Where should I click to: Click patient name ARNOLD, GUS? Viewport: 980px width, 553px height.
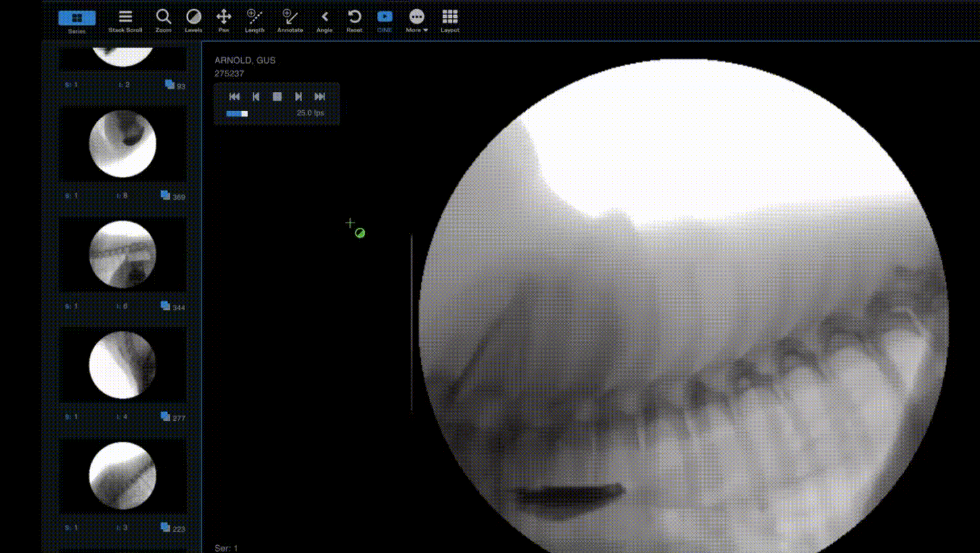coord(245,60)
